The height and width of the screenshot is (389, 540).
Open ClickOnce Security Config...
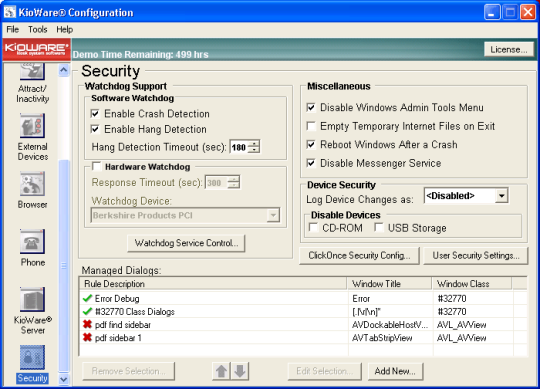(x=359, y=255)
